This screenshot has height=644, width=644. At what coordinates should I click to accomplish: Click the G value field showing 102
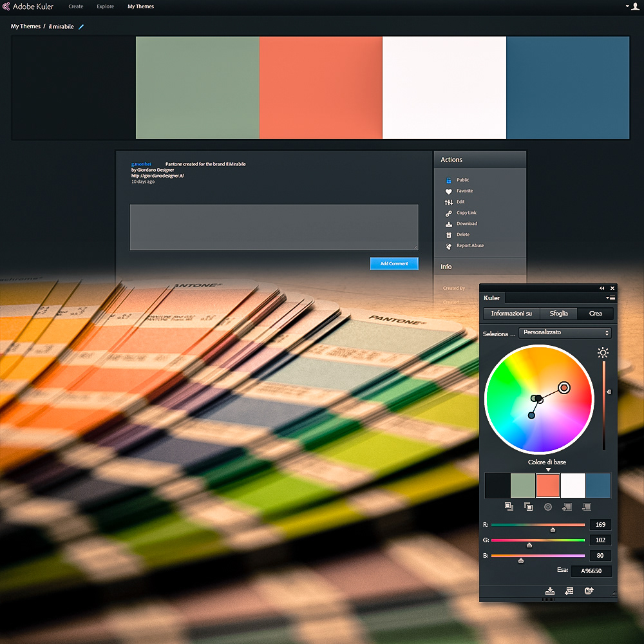point(600,540)
